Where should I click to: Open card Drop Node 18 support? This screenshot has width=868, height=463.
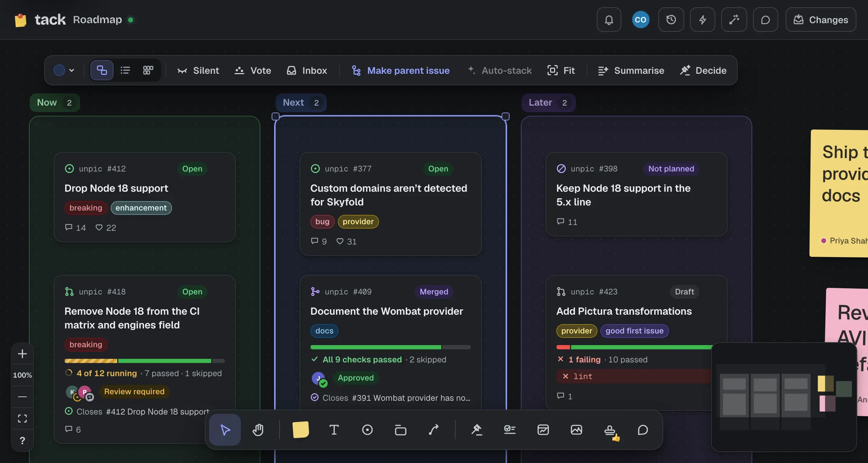(x=145, y=197)
